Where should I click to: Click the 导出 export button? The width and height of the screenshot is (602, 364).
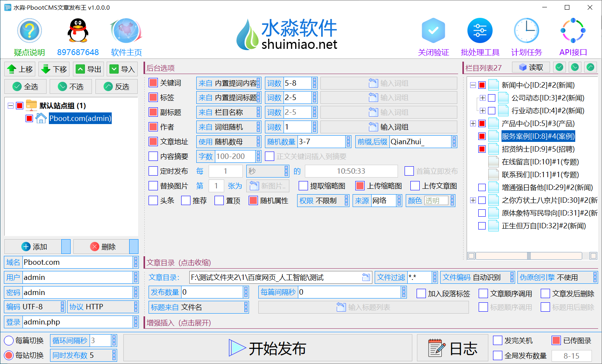88,69
